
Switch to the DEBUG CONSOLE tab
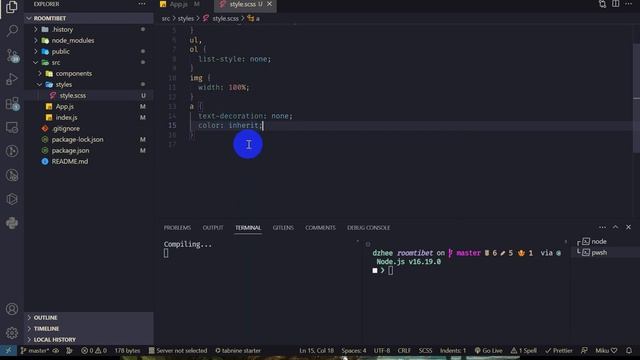(368, 227)
